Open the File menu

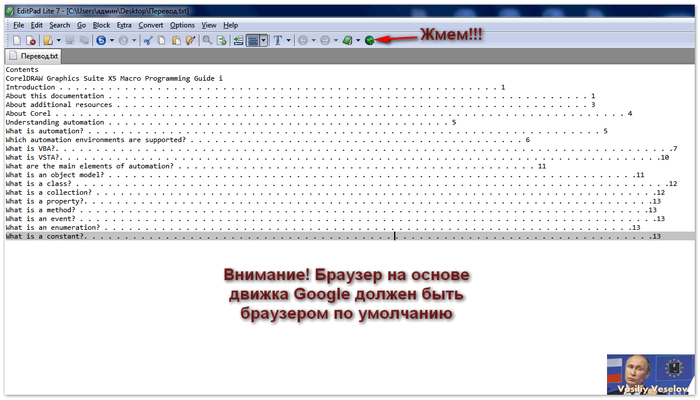tap(19, 25)
